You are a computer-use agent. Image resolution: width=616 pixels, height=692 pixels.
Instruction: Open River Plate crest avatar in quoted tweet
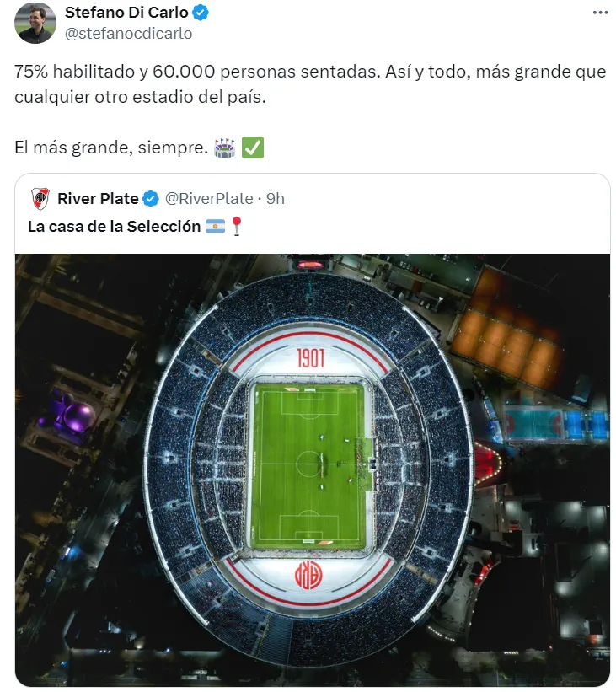coord(40,199)
